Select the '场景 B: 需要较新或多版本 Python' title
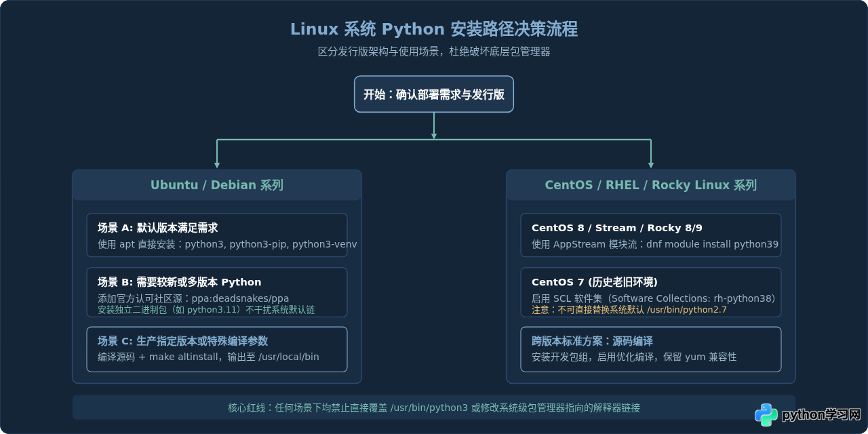 click(179, 282)
